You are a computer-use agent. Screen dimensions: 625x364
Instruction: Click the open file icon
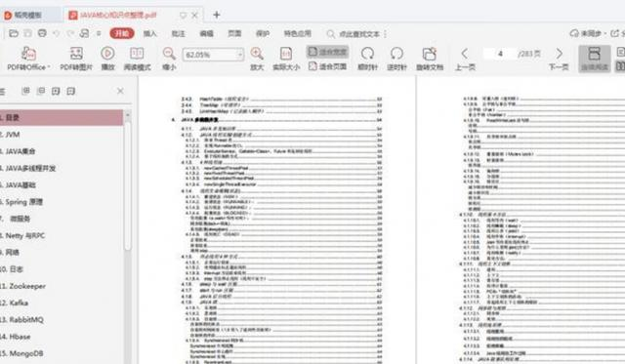click(14, 33)
